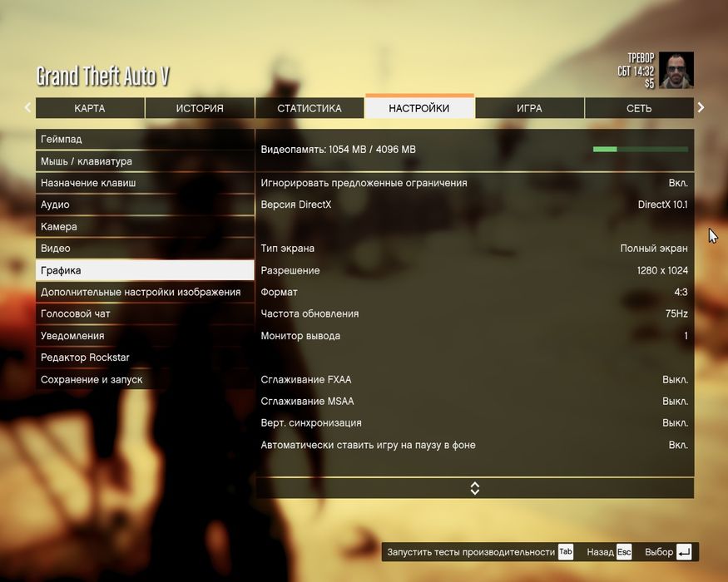Open the КАРТА tab
The image size is (728, 582).
point(90,108)
